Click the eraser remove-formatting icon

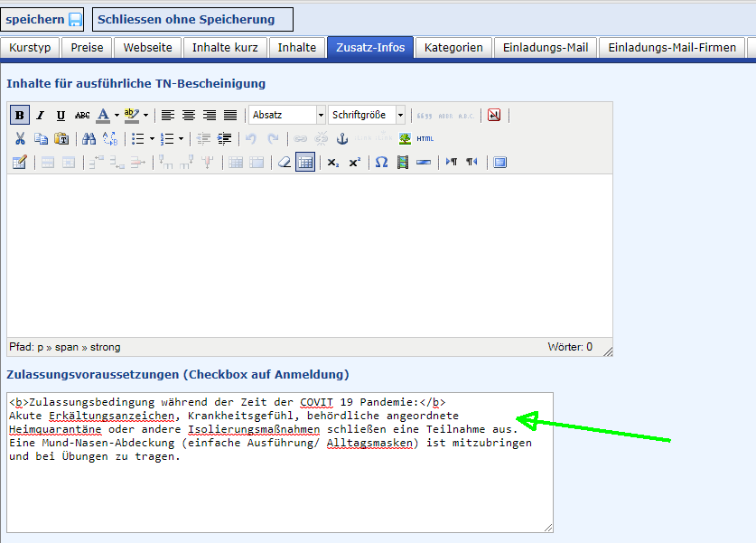click(x=285, y=163)
